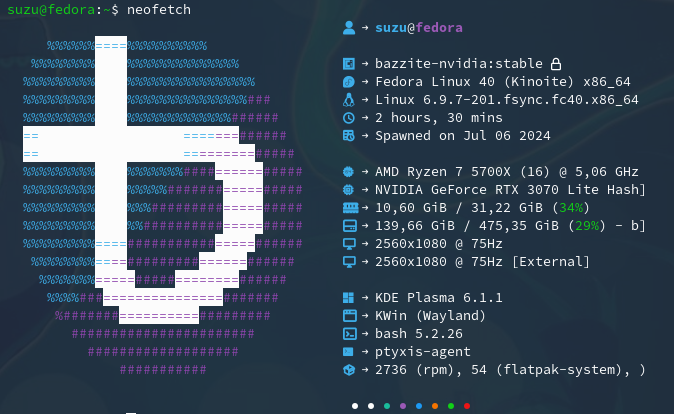Image resolution: width=674 pixels, height=414 pixels.
Task: Click the Tux penguin icon beside the kernel version
Action: click(x=349, y=100)
